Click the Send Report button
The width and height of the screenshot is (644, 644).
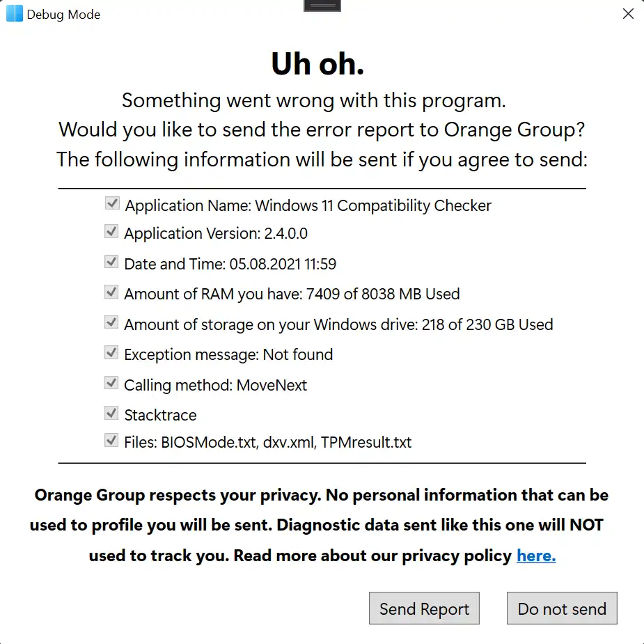[424, 608]
